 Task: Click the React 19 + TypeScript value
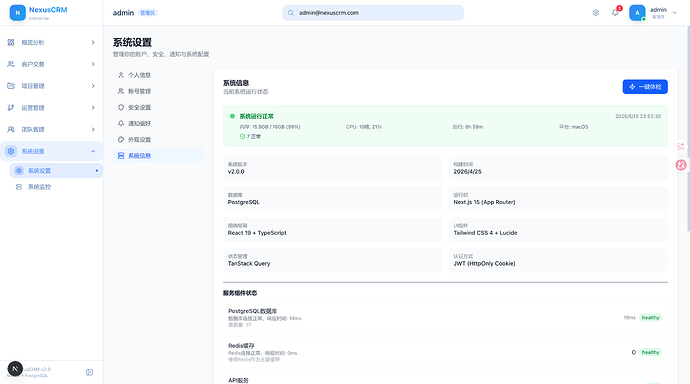point(257,233)
